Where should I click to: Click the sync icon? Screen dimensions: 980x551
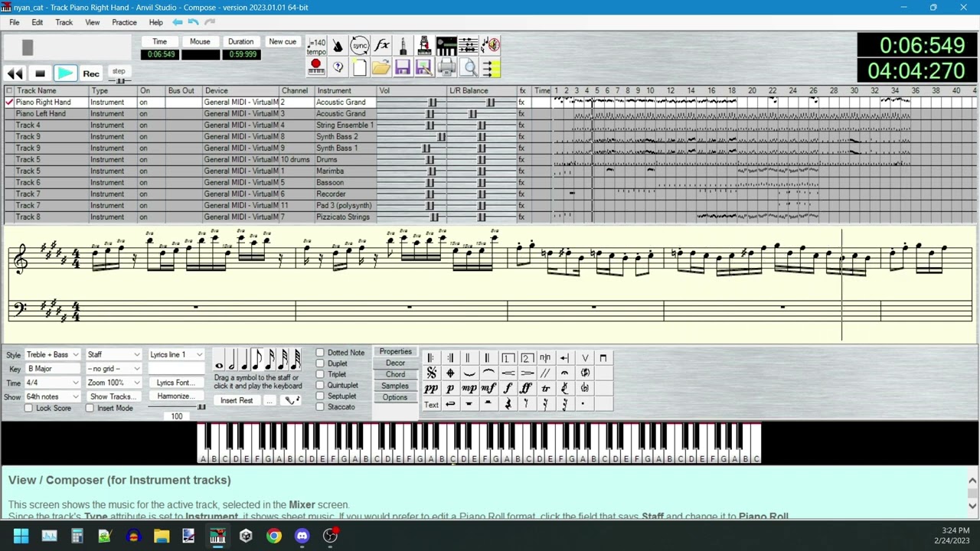point(359,46)
